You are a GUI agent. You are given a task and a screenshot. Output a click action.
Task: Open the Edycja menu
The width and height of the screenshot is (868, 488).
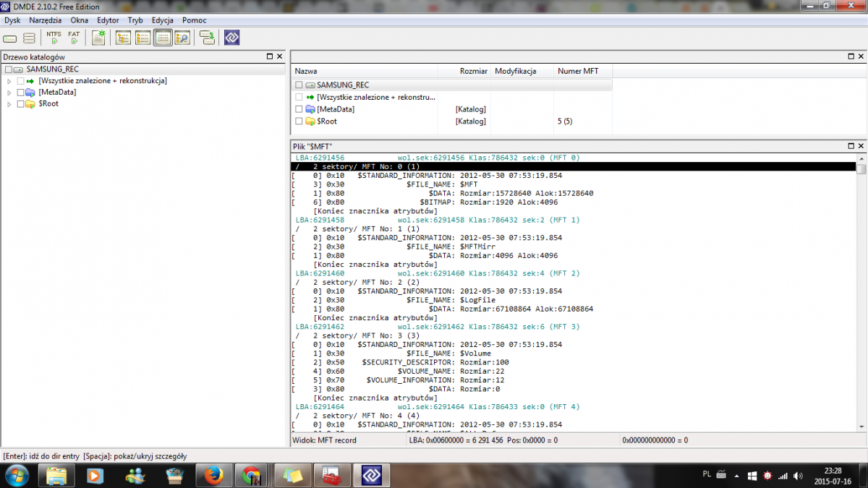pyautogui.click(x=163, y=20)
